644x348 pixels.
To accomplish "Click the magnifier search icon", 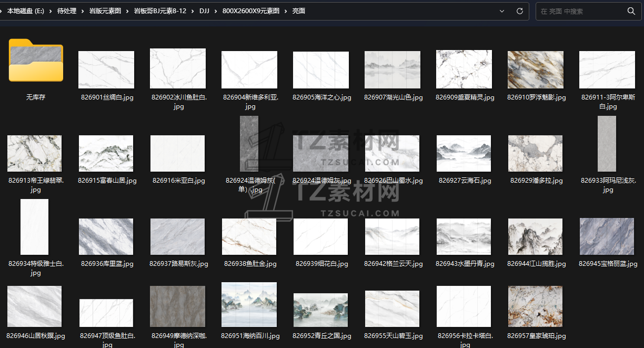I will point(631,11).
